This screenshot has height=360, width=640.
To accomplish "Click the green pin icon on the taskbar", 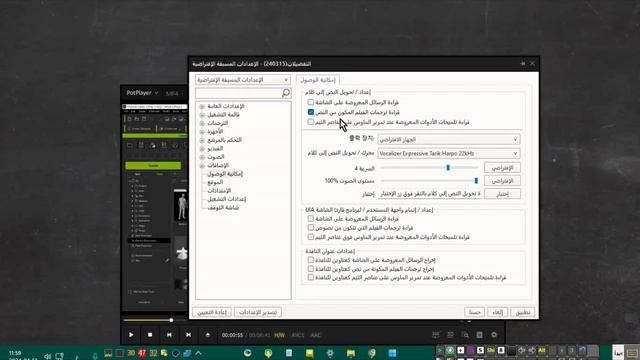I will pyautogui.click(x=268, y=353).
